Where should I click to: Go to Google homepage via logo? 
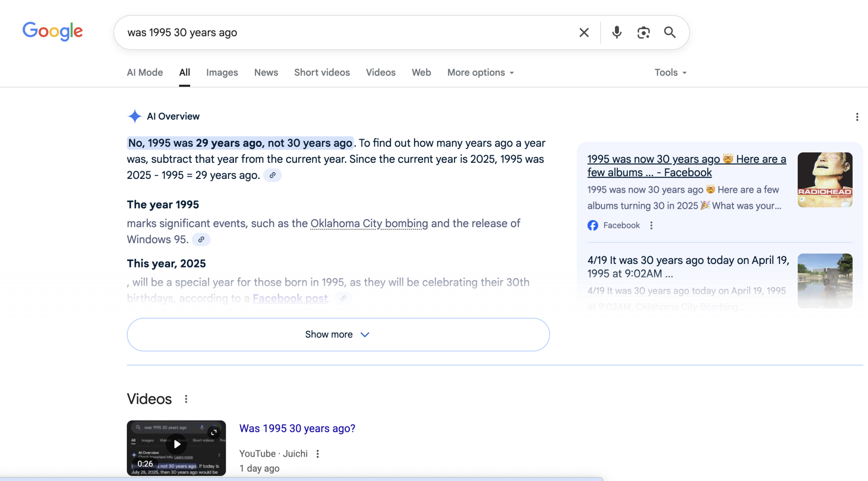tap(53, 31)
